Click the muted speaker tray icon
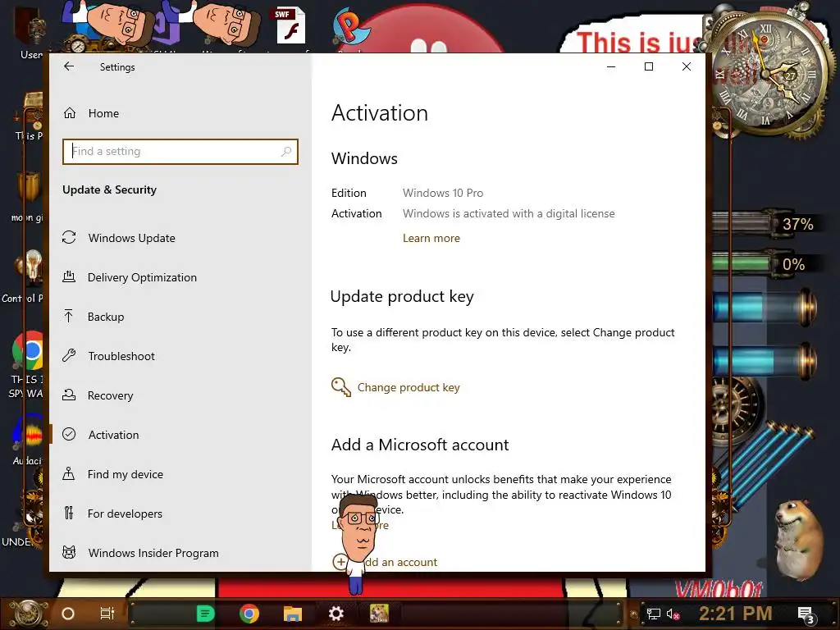This screenshot has height=630, width=840. coord(673,614)
